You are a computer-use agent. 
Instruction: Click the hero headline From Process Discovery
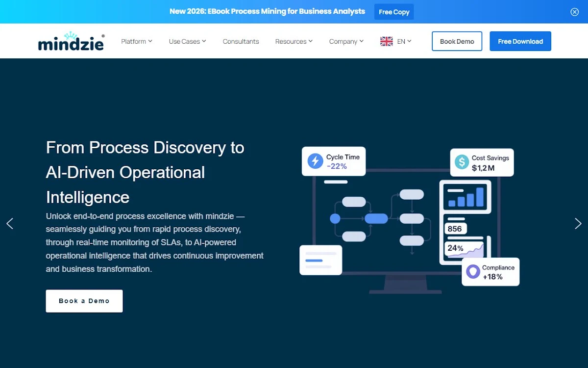[145, 172]
